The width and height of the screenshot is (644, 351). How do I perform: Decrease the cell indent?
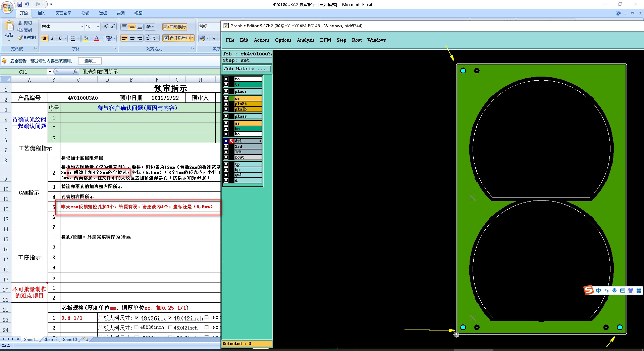(149, 38)
